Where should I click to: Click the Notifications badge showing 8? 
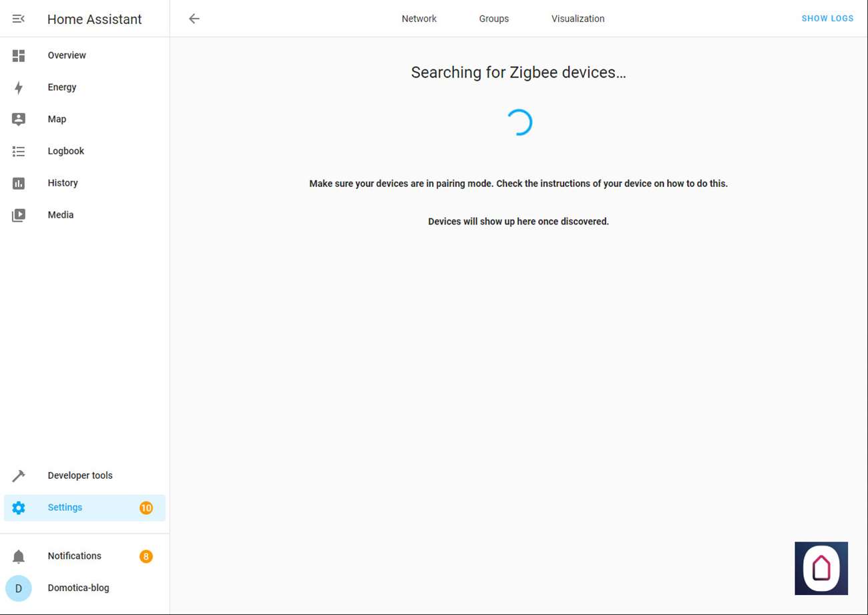coord(146,556)
